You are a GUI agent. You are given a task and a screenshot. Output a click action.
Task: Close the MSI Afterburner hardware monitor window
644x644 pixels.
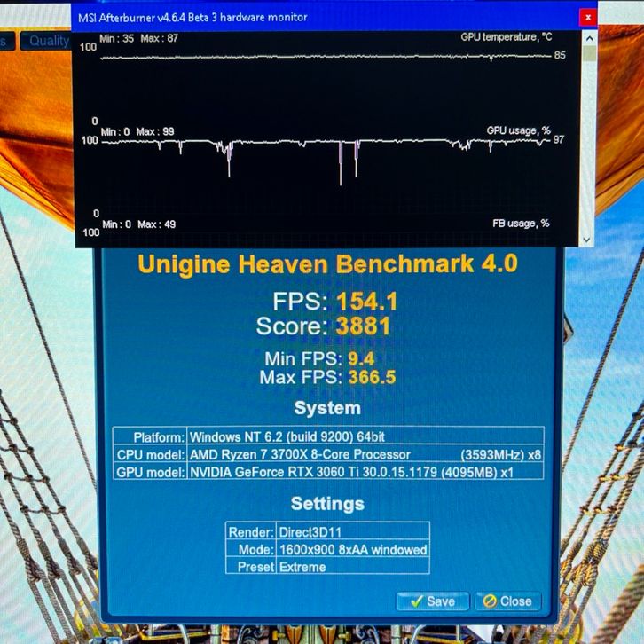[x=587, y=17]
